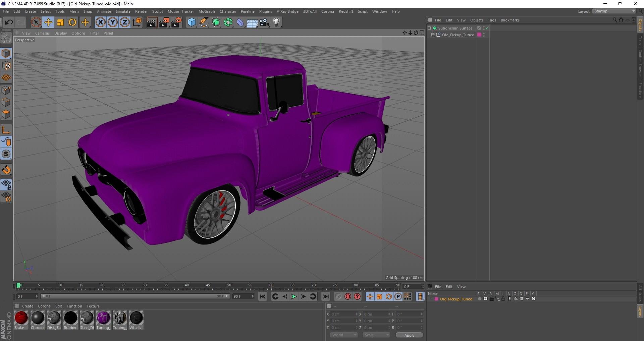Viewport: 644px width, 341px height.
Task: Step the end frame 90 F field
Action: pyautogui.click(x=244, y=296)
